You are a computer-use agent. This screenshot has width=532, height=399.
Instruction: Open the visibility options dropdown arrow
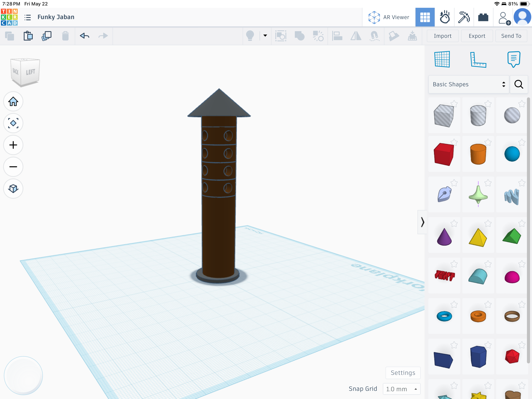pyautogui.click(x=265, y=36)
